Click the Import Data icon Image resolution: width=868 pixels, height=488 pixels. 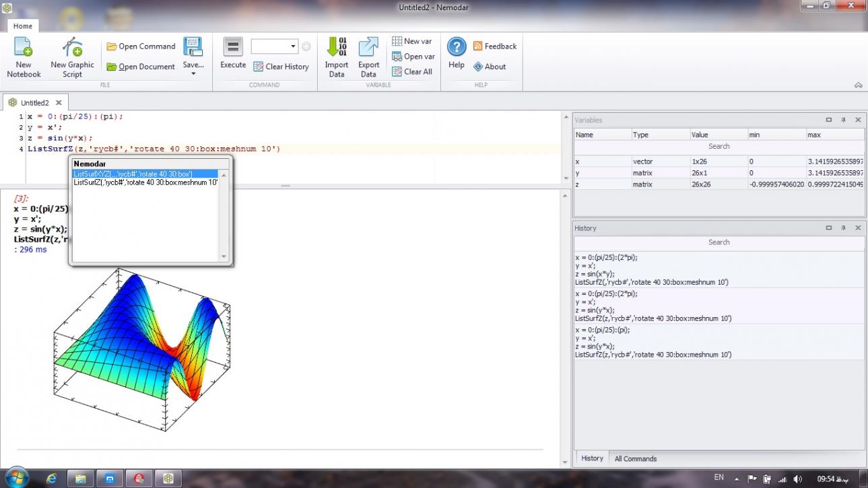tap(336, 47)
